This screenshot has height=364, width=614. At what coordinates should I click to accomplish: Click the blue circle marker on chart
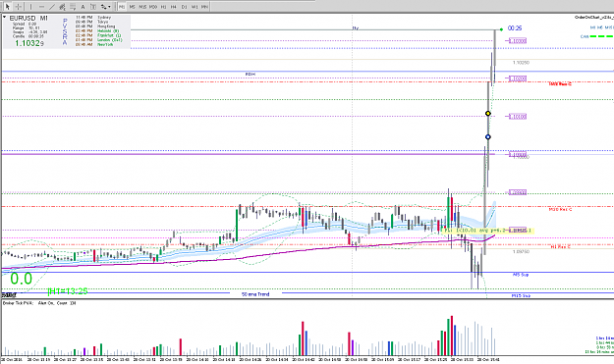point(488,136)
